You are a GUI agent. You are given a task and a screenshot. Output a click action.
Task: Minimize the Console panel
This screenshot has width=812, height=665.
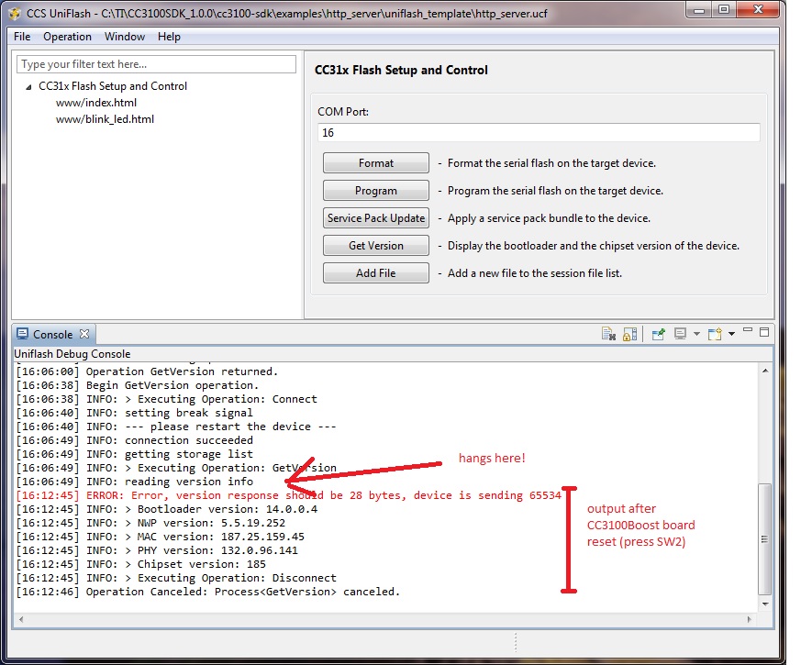pos(748,330)
